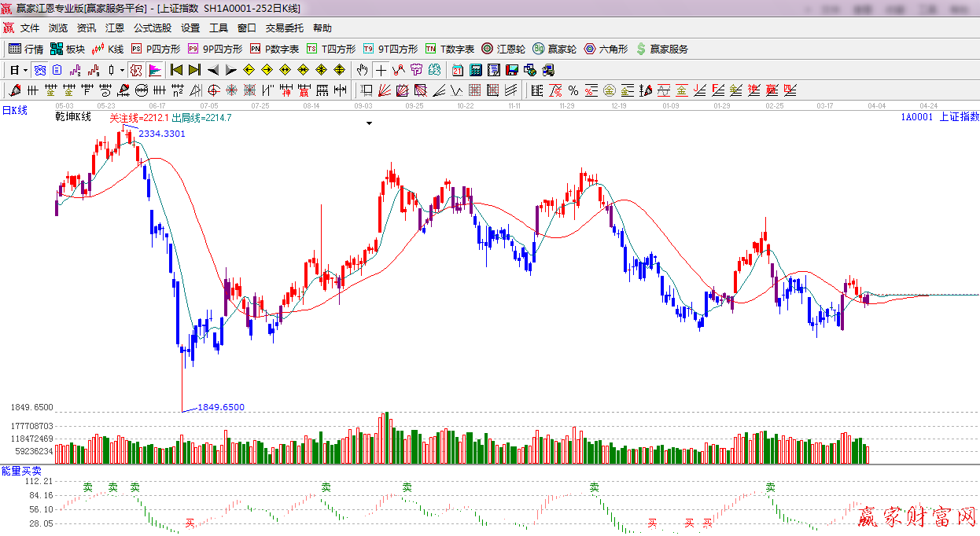The width and height of the screenshot is (980, 536).
Task: Open the 赢家服务 dollar-sign service icon
Action: click(661, 49)
